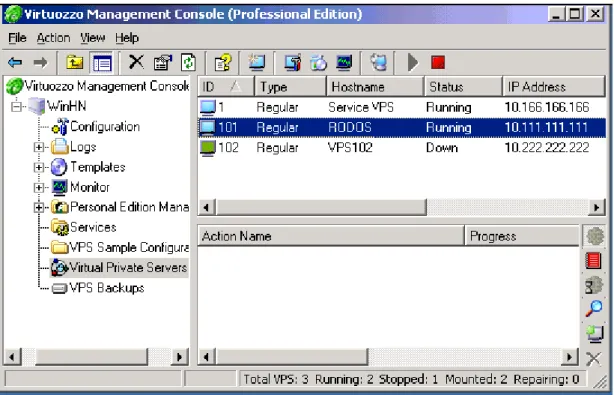The width and height of the screenshot is (614, 395).
Task: Select the VPS102 hostname cell
Action: (x=350, y=148)
